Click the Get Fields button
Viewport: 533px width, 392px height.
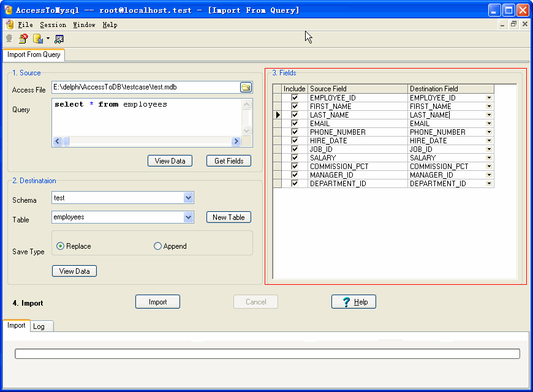point(229,161)
